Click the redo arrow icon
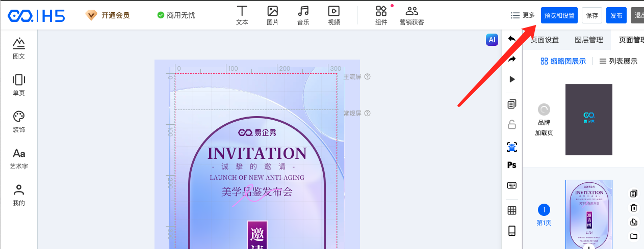The image size is (644, 249). 512,59
